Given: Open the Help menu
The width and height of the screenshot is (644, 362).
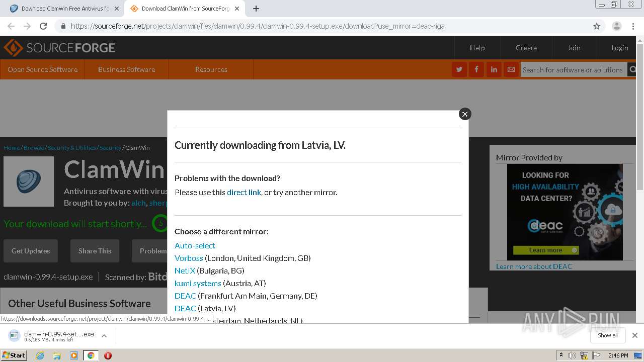Looking at the screenshot, I should 477,48.
